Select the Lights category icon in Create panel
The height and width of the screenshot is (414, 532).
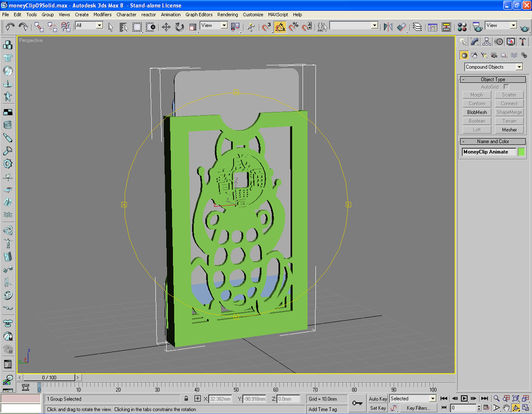coord(484,55)
